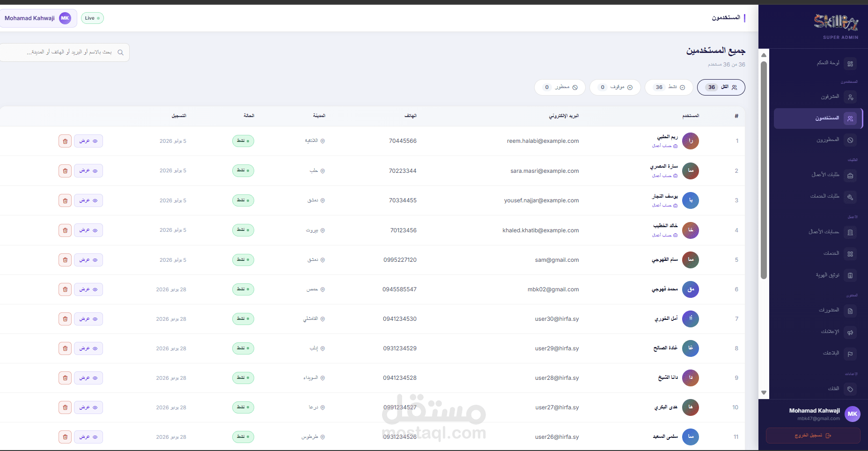Viewport: 868px width, 451px height.
Task: Click the phone number 0995227120
Action: [400, 260]
